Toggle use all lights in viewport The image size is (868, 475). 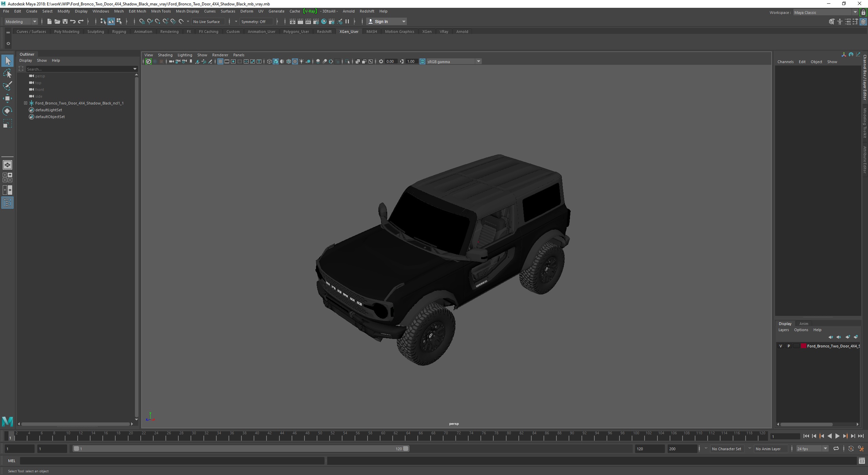(301, 61)
